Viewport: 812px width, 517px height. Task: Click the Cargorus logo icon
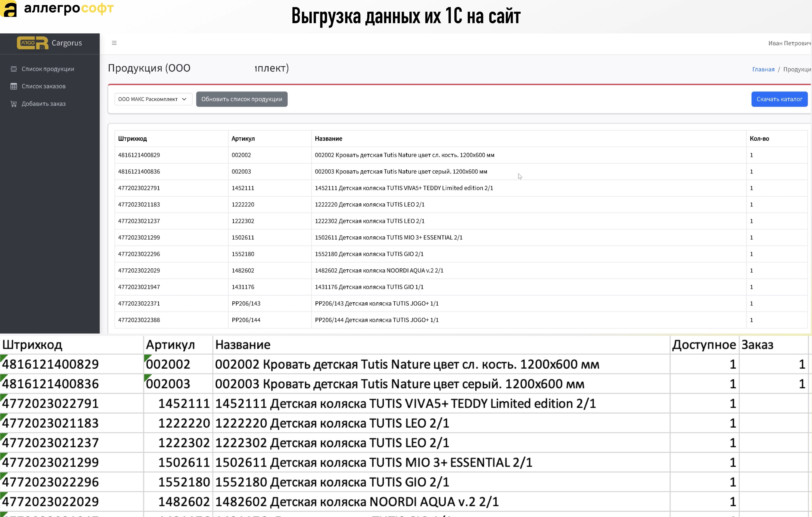click(33, 43)
